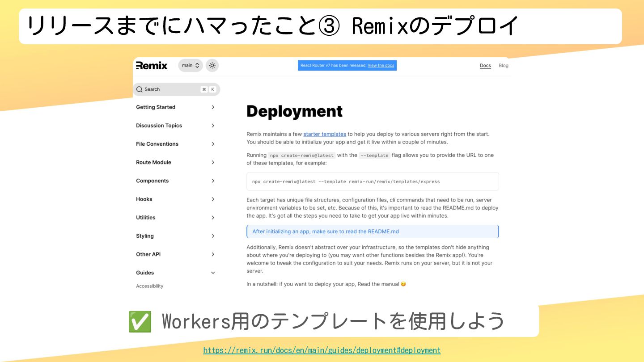Expand the File Conventions chevron
Image resolution: width=644 pixels, height=362 pixels.
pos(213,144)
